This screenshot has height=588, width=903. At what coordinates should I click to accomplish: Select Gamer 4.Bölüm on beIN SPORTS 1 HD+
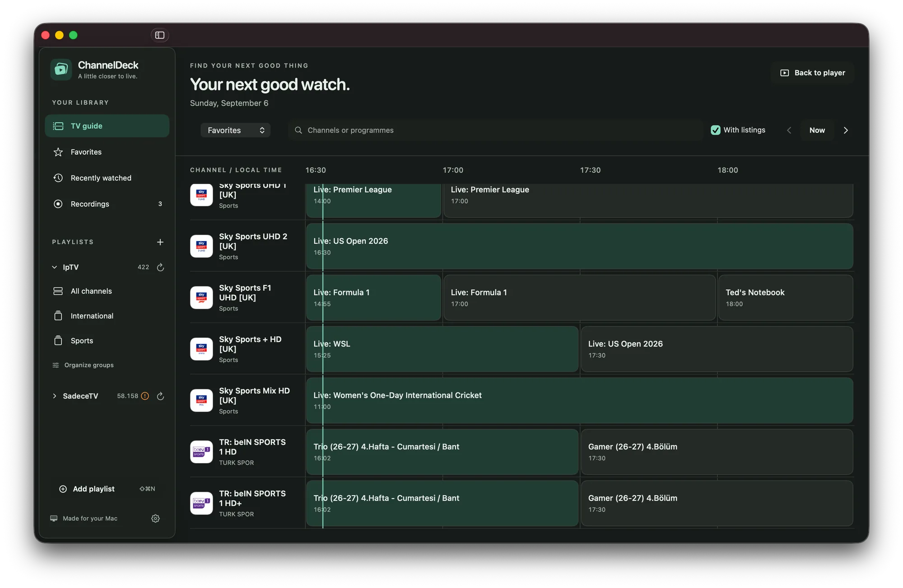[x=717, y=504]
